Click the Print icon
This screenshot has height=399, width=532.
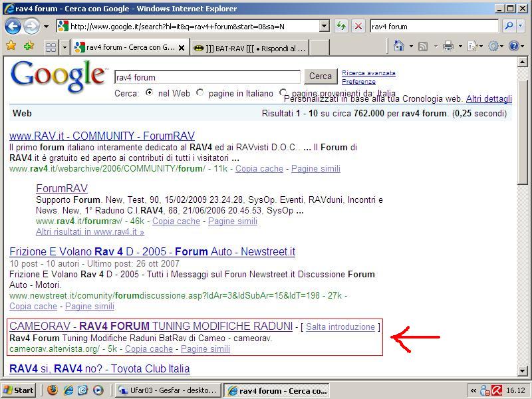tap(447, 47)
